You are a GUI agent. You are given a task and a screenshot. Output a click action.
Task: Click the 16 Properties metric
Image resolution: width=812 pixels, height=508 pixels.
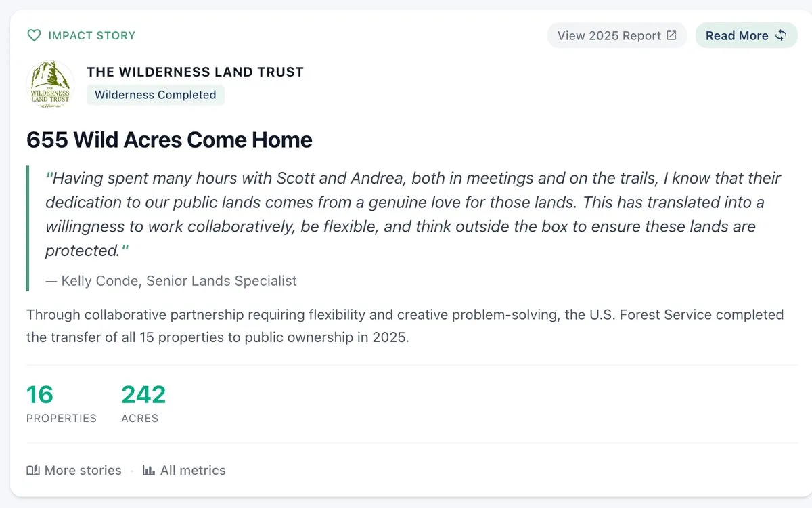pos(61,404)
